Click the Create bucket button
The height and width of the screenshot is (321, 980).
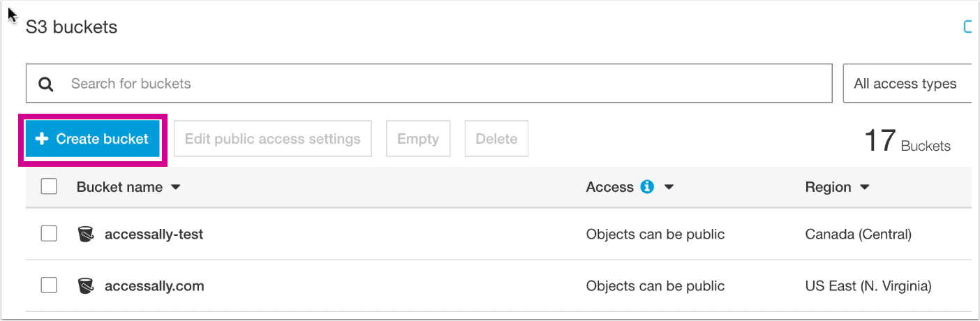click(x=93, y=139)
